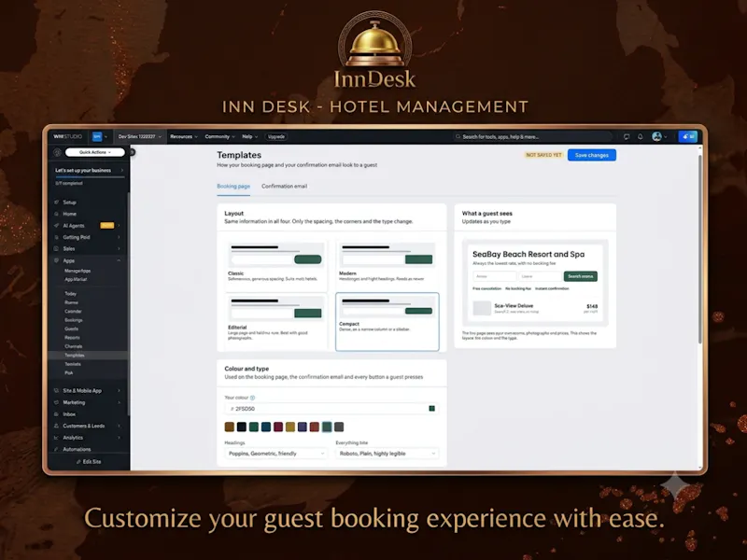Pick the dark grey colour swatch

coord(339,427)
